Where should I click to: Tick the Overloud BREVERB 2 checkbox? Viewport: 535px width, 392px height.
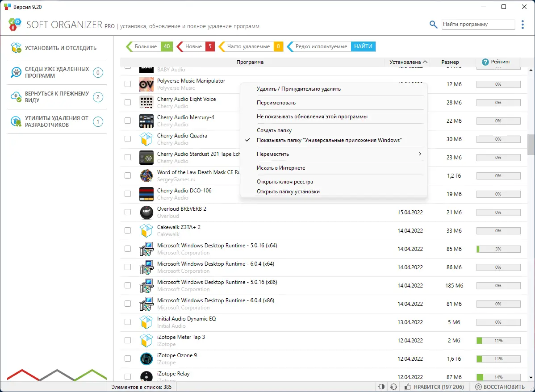pyautogui.click(x=128, y=212)
